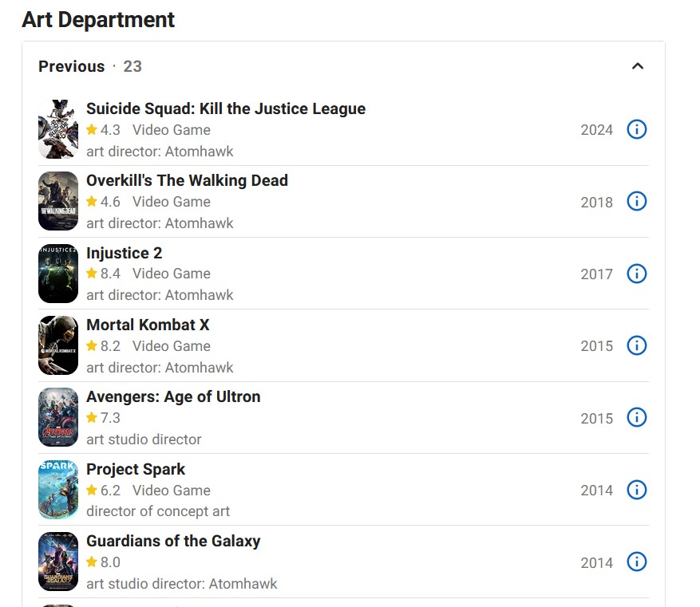Viewport: 700px width, 607px height.
Task: Click the 7.3 rating of Avengers
Action: point(103,418)
